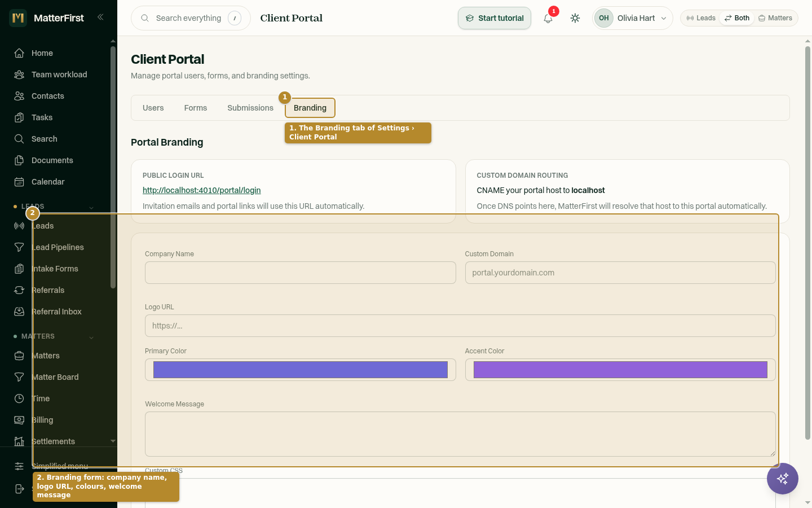Open Settlements icon in sidebar
Screen dimensions: 812x508
(19, 441)
